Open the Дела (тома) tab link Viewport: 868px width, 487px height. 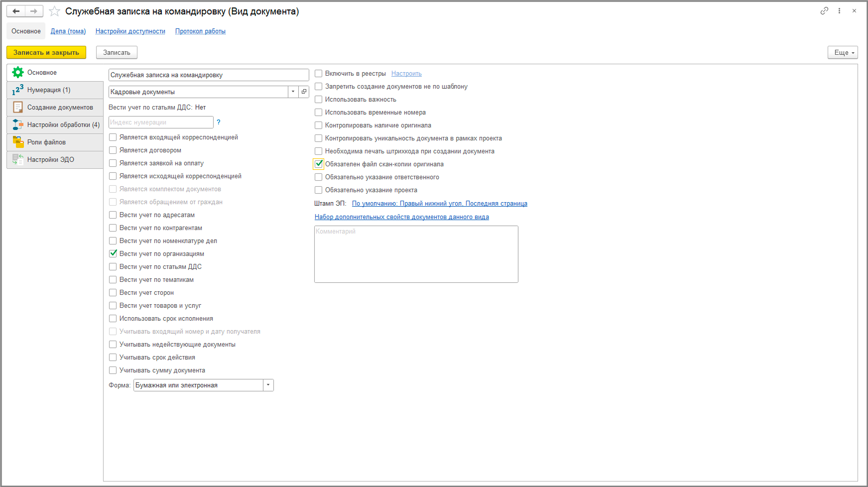pyautogui.click(x=68, y=31)
